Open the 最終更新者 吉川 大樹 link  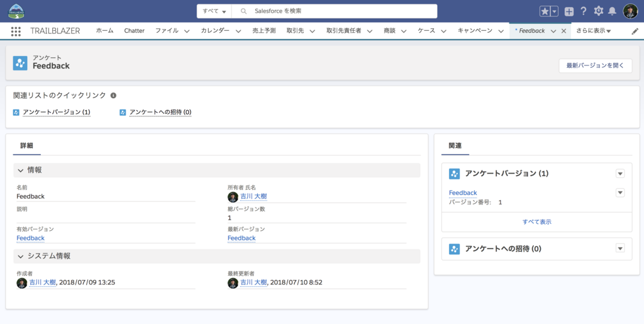tap(253, 283)
